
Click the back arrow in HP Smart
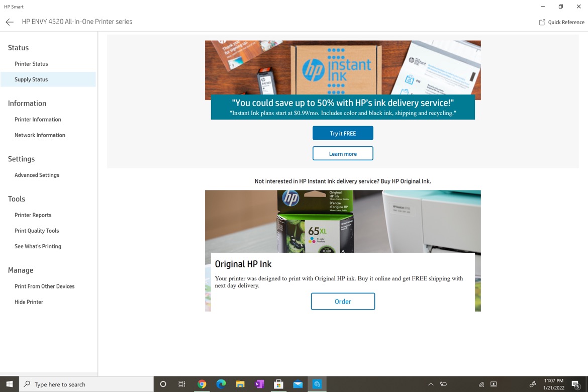pos(9,22)
